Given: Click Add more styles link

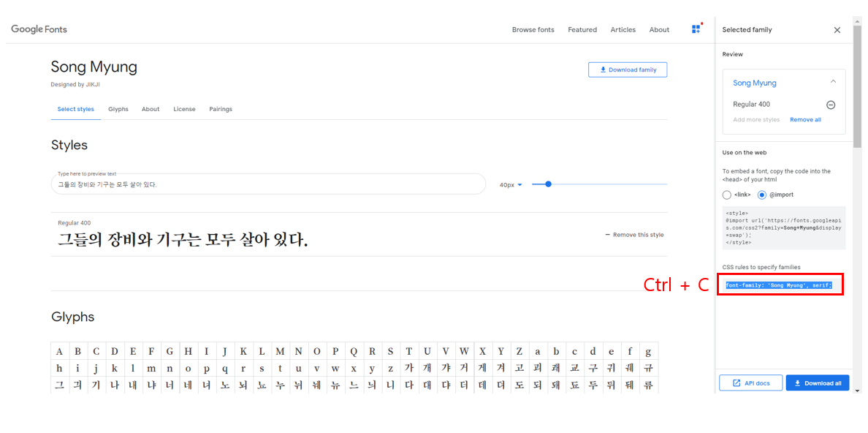Looking at the screenshot, I should (756, 120).
